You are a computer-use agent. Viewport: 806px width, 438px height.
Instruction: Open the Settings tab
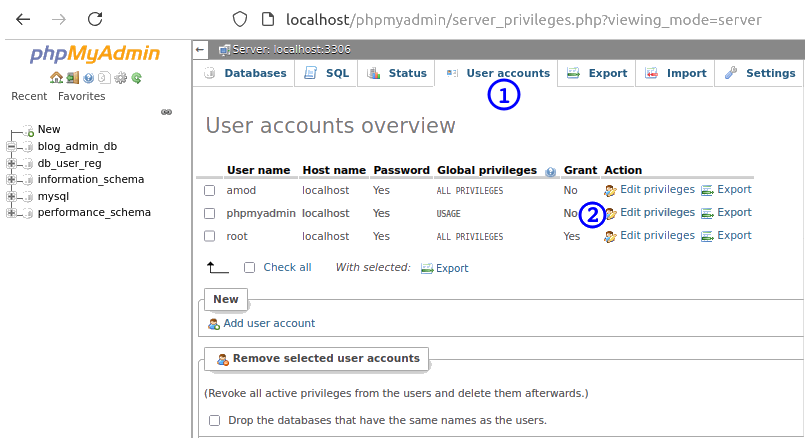[759, 74]
